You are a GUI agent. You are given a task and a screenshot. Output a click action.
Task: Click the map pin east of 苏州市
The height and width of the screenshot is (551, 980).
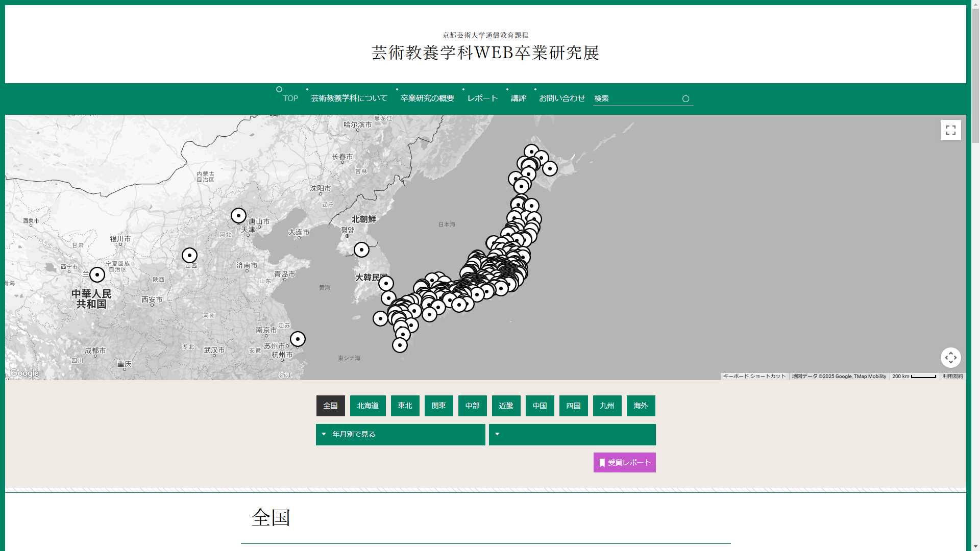[x=298, y=339]
